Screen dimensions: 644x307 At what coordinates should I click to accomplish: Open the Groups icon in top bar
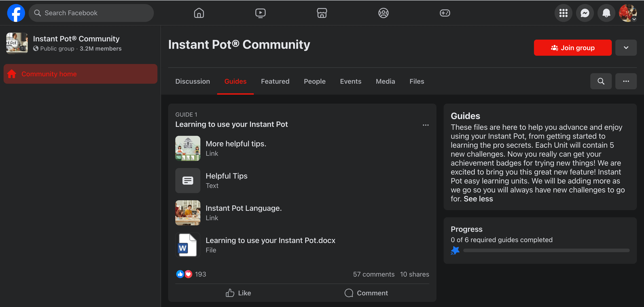(x=383, y=13)
